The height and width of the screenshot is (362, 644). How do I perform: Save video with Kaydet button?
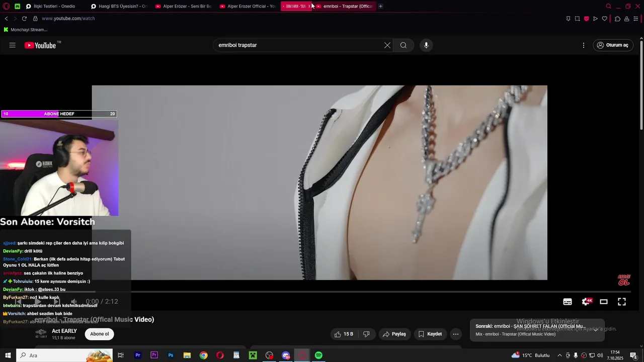click(430, 334)
